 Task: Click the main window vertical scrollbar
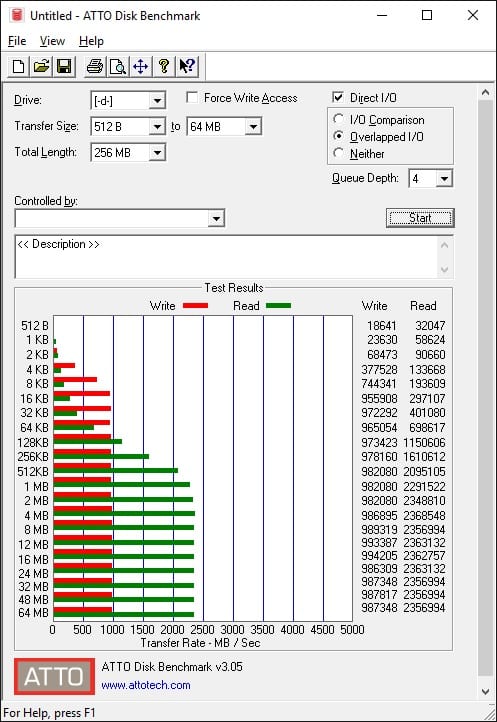coord(485,391)
